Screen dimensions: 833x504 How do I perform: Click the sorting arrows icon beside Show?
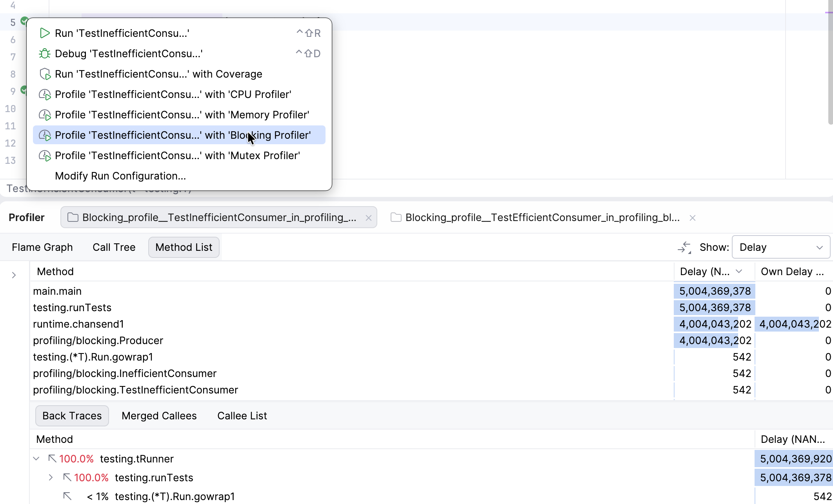[685, 247]
